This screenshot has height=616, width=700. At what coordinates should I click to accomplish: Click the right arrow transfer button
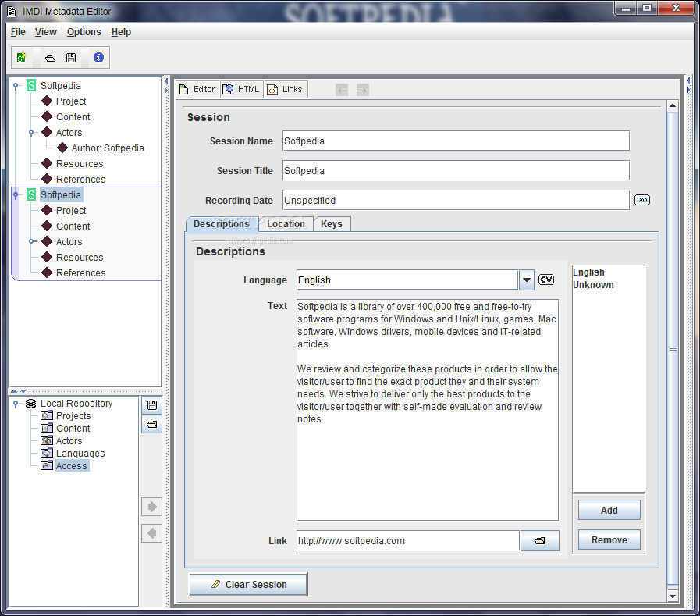[x=152, y=507]
